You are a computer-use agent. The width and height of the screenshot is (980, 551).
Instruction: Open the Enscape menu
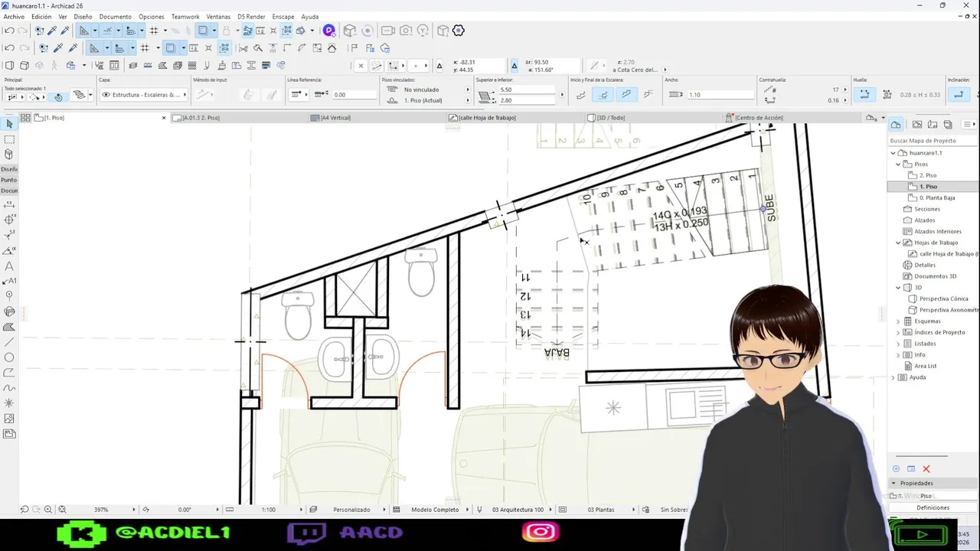coord(283,17)
